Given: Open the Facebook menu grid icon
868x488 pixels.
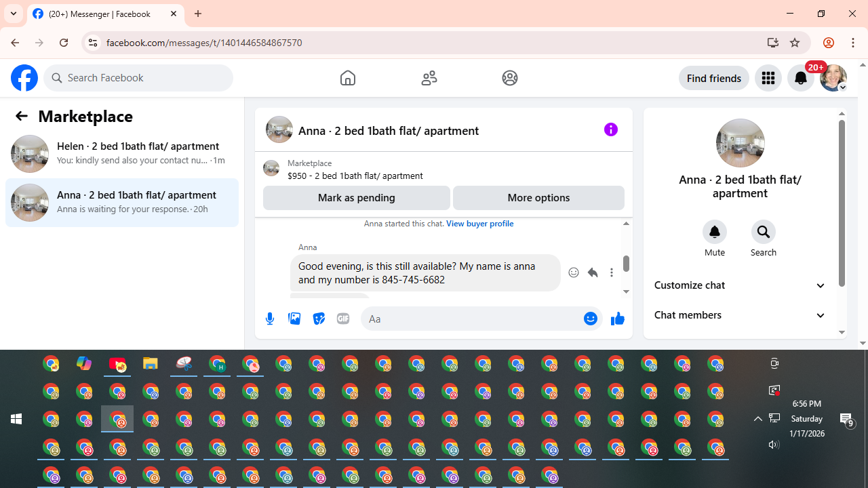Looking at the screenshot, I should tap(768, 78).
